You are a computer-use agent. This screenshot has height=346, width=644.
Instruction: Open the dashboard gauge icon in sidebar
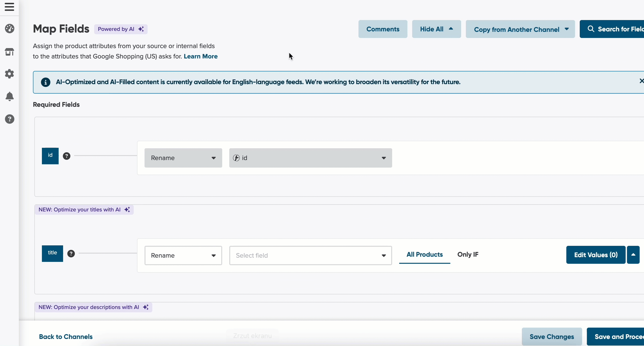point(9,29)
